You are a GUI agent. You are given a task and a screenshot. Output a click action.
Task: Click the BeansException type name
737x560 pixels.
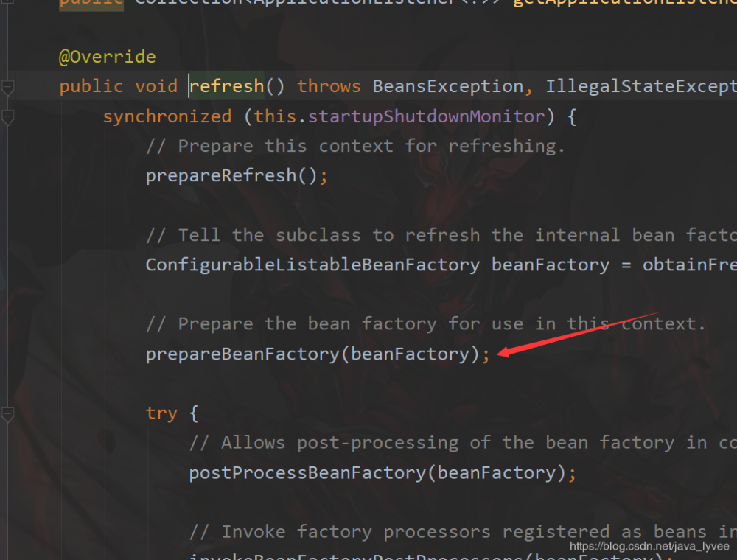447,86
